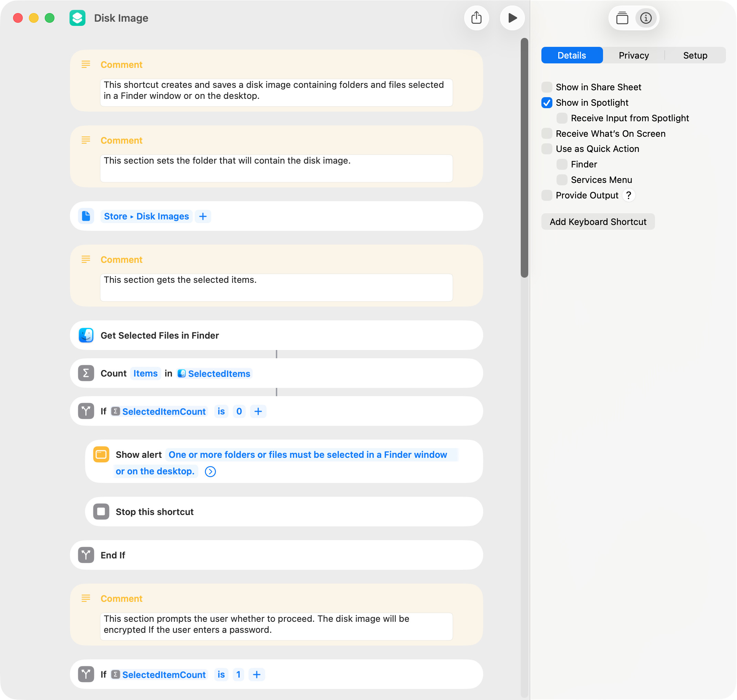Uncheck Show in Spotlight
Viewport: 737px width, 700px height.
[x=547, y=103]
